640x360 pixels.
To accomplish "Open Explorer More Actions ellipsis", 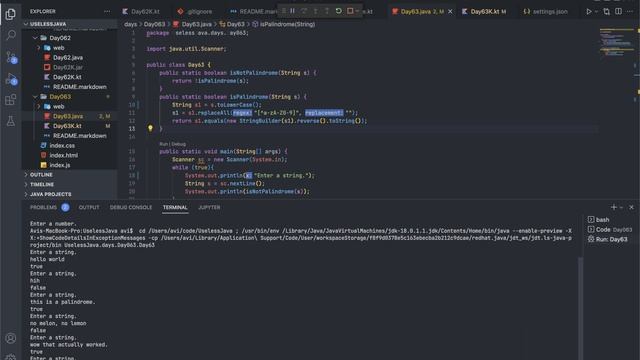I will (107, 11).
